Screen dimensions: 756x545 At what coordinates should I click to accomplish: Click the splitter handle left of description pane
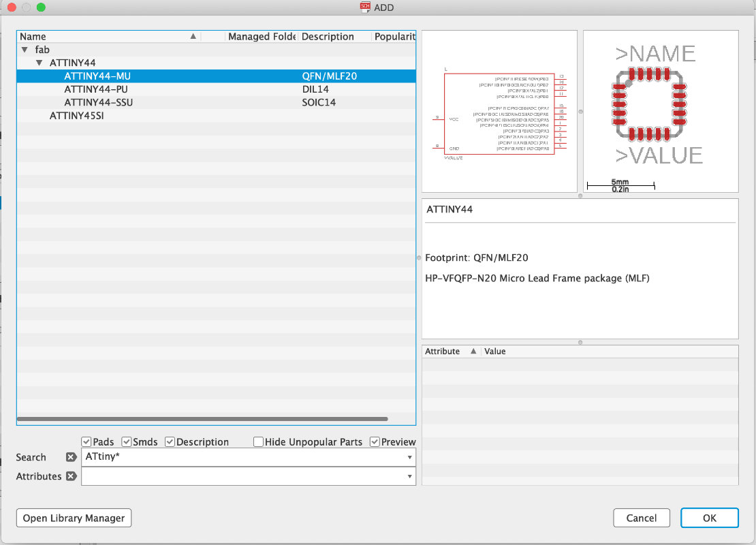coord(418,258)
